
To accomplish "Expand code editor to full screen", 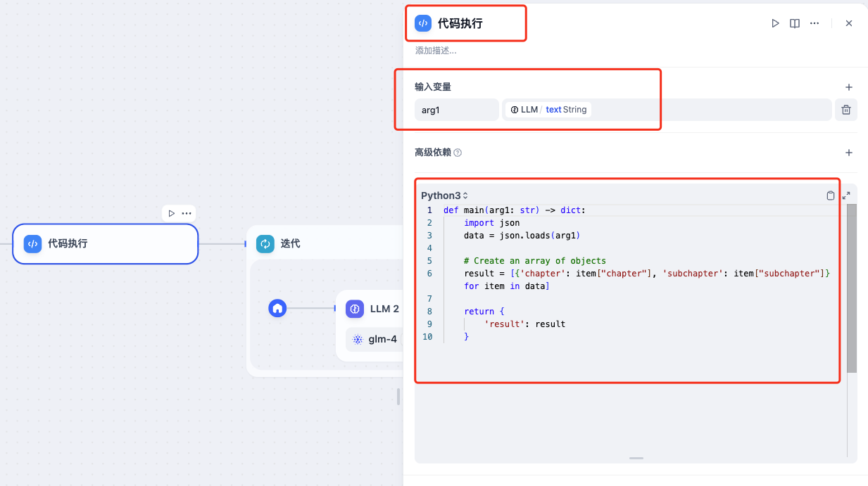I will pyautogui.click(x=846, y=196).
